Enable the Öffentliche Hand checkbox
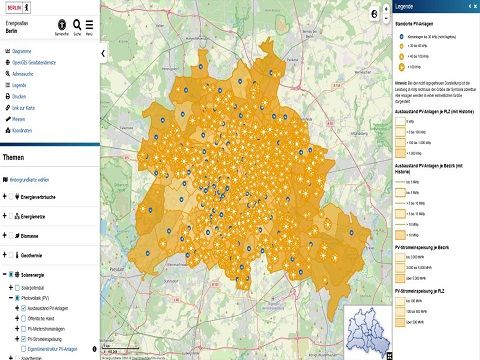Screen dimensions: 480x360 23,318
